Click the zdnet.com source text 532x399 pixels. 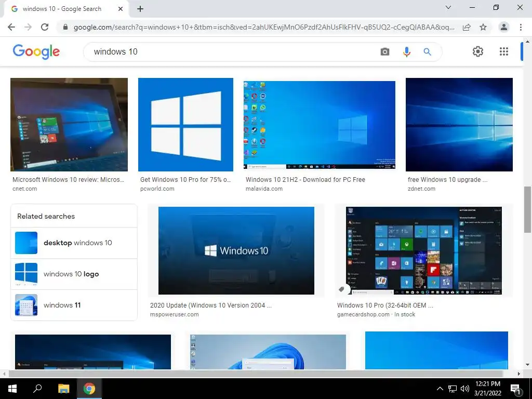pos(421,189)
